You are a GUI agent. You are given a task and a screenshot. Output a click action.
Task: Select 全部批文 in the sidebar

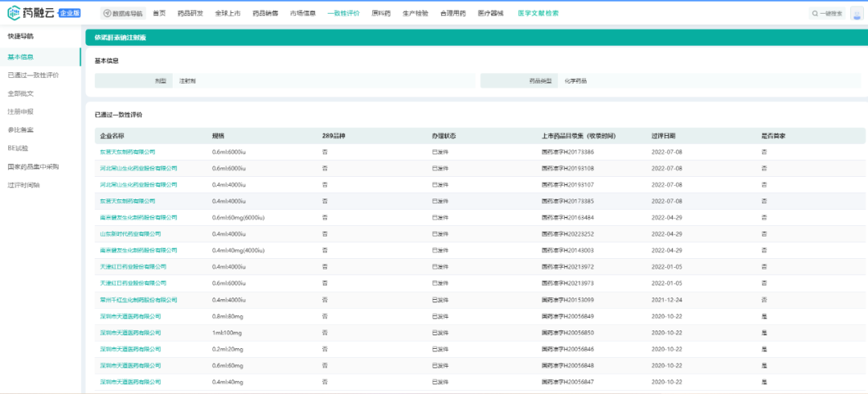21,93
